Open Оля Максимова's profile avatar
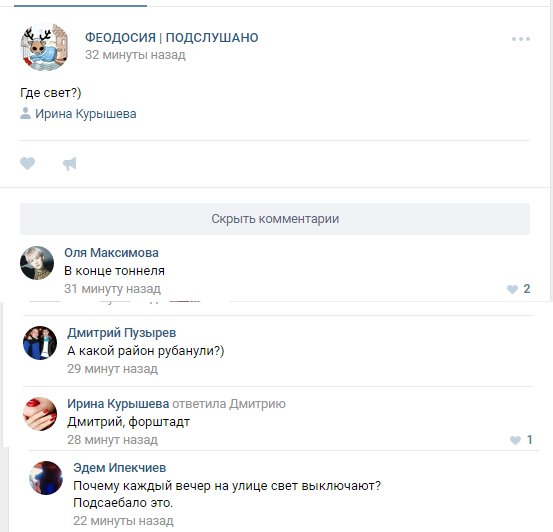The image size is (553, 532). [x=37, y=263]
